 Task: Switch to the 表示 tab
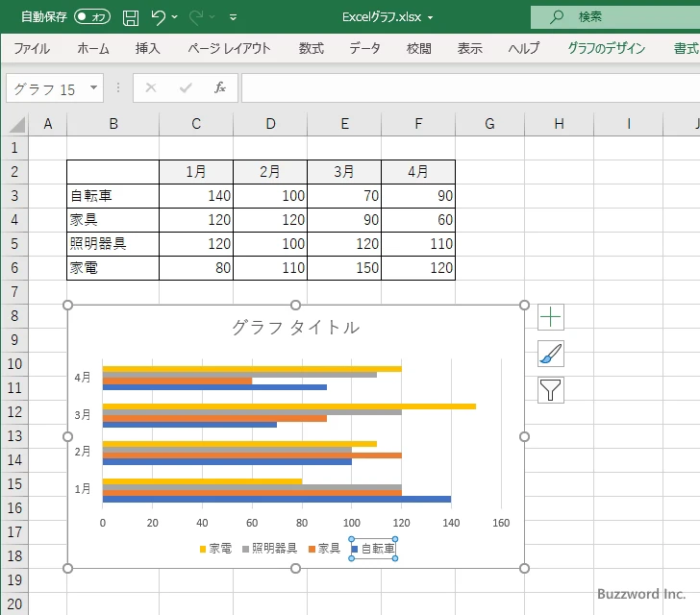click(x=469, y=48)
